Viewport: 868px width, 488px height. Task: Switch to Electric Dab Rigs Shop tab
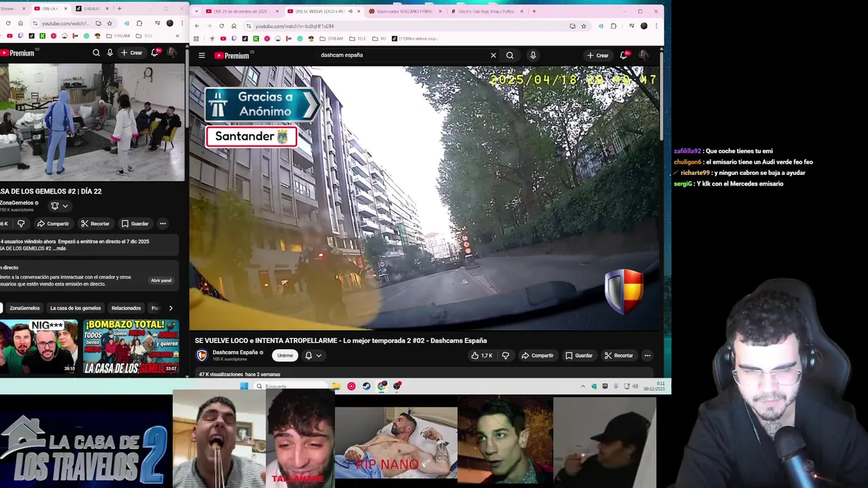click(486, 11)
